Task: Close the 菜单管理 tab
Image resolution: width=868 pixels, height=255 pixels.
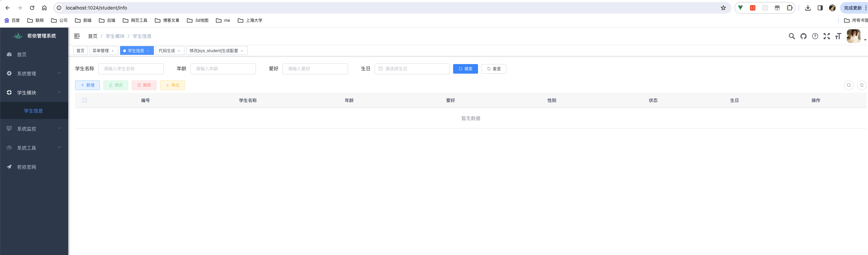Action: tap(113, 51)
